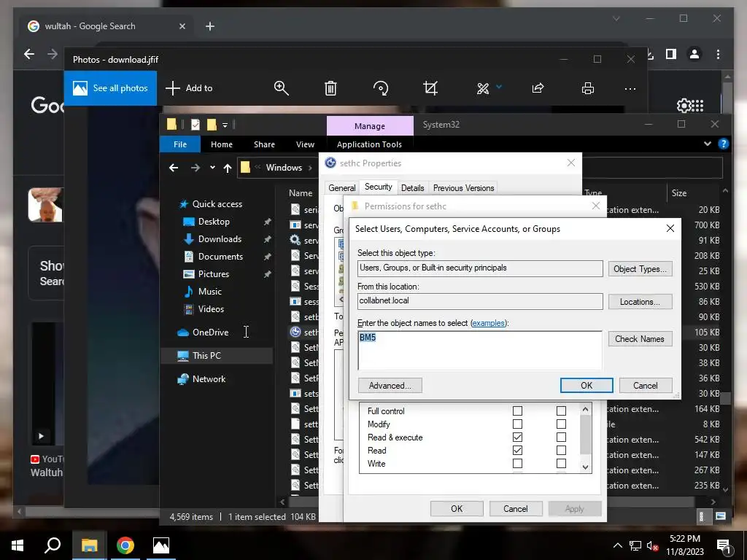Click the rotate icon in Photos toolbar
This screenshot has width=747, height=560.
(x=381, y=88)
